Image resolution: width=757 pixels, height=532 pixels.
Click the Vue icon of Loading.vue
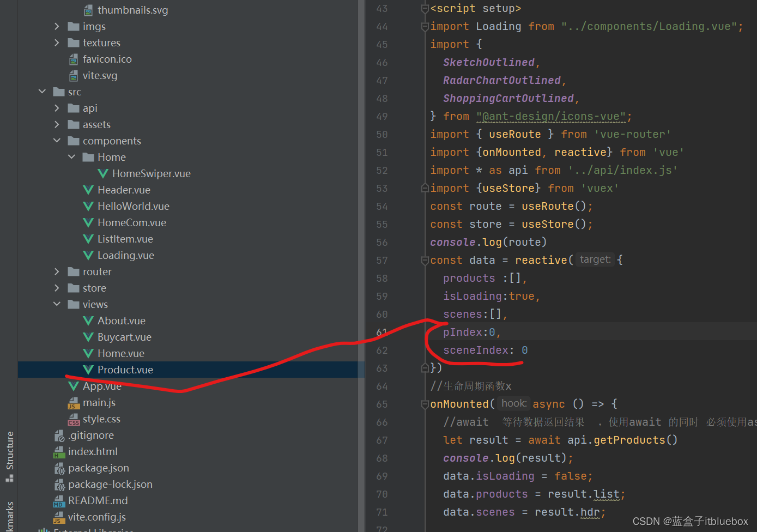pos(88,256)
